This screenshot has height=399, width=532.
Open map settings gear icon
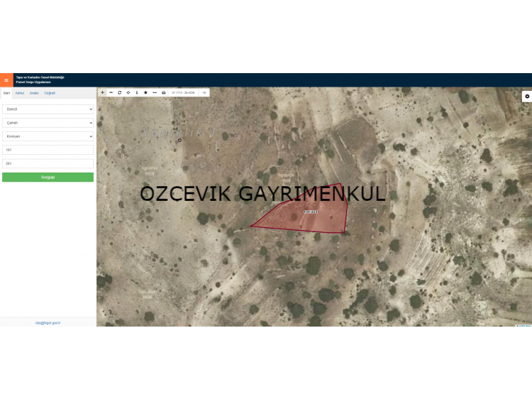[x=526, y=96]
